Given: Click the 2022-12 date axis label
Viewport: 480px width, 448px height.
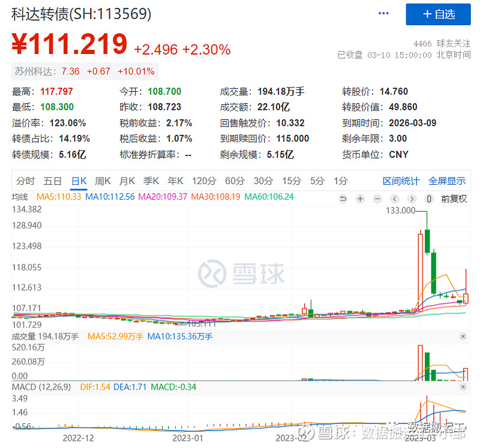Looking at the screenshot, I should coord(78,438).
